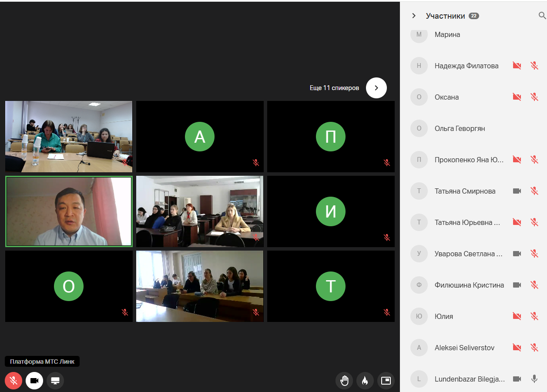Click the camera icon for Татьяна Смирнова
This screenshot has height=392, width=547.
pyautogui.click(x=517, y=191)
